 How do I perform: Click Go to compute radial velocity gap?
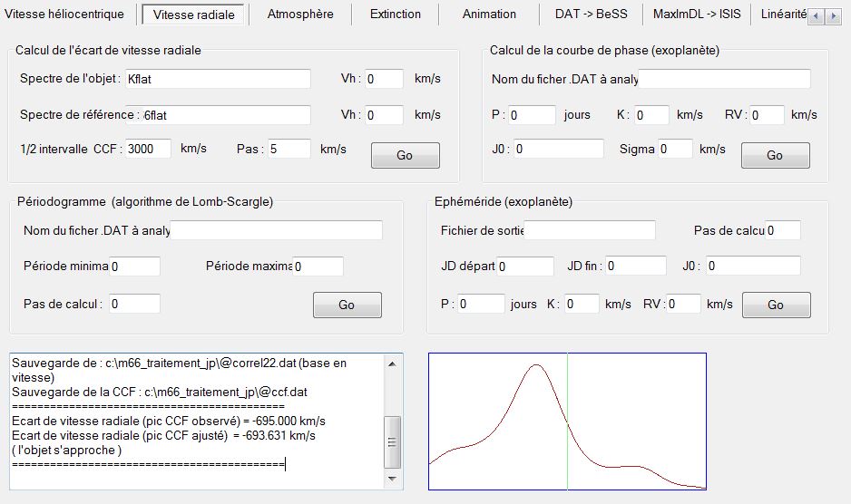(x=405, y=155)
